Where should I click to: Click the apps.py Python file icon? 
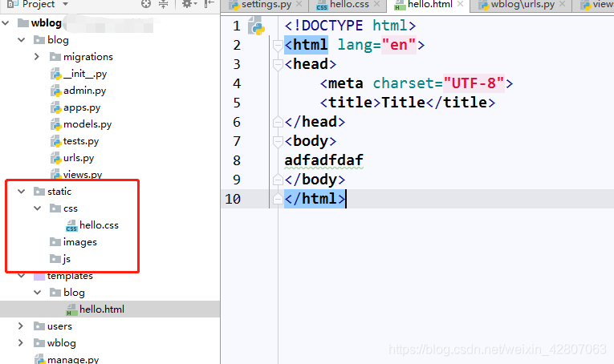(56, 107)
